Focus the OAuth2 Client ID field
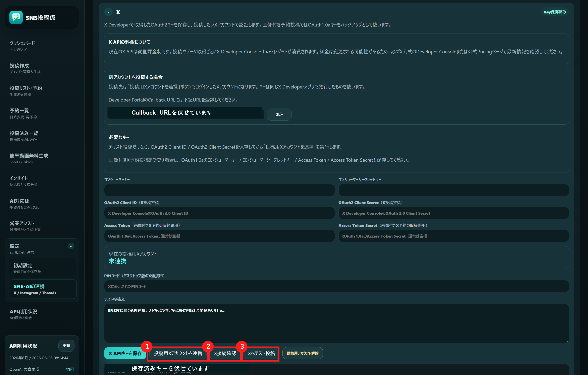Image resolution: width=588 pixels, height=375 pixels. pyautogui.click(x=219, y=213)
